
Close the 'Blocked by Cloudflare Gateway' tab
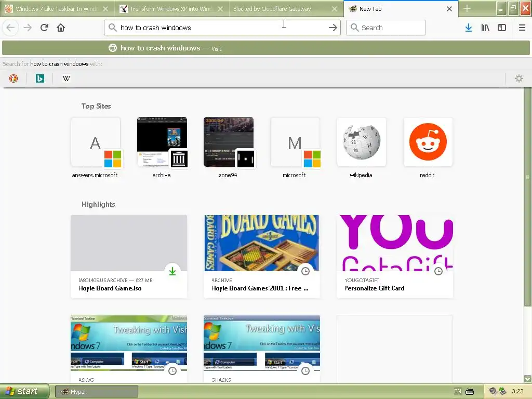(335, 9)
